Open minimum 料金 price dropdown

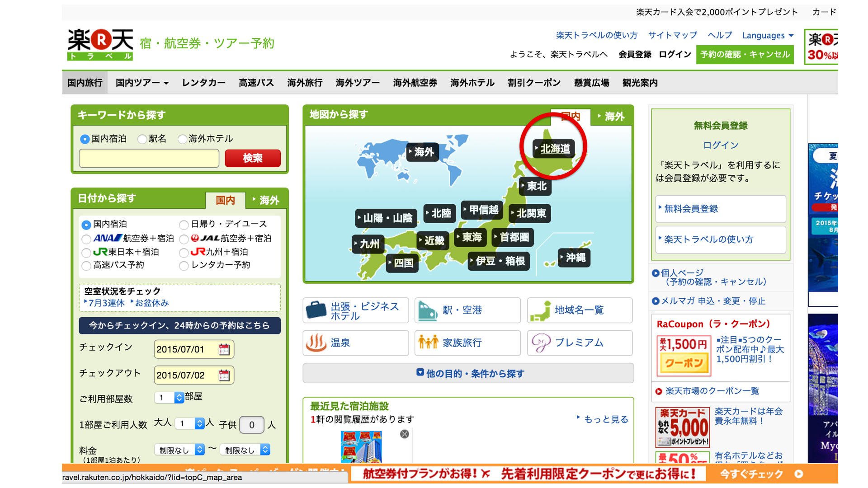(x=180, y=450)
